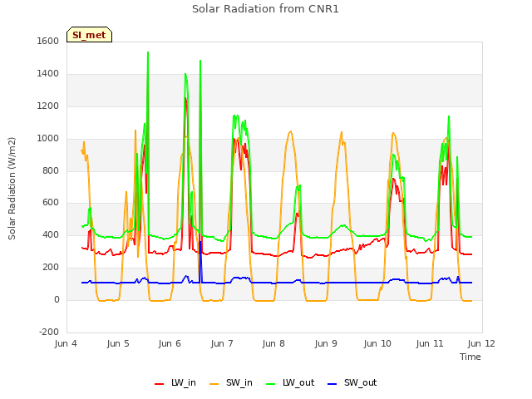Toggle SW_in series in legend
Screen dimensions: 532x399
pyautogui.click(x=231, y=382)
